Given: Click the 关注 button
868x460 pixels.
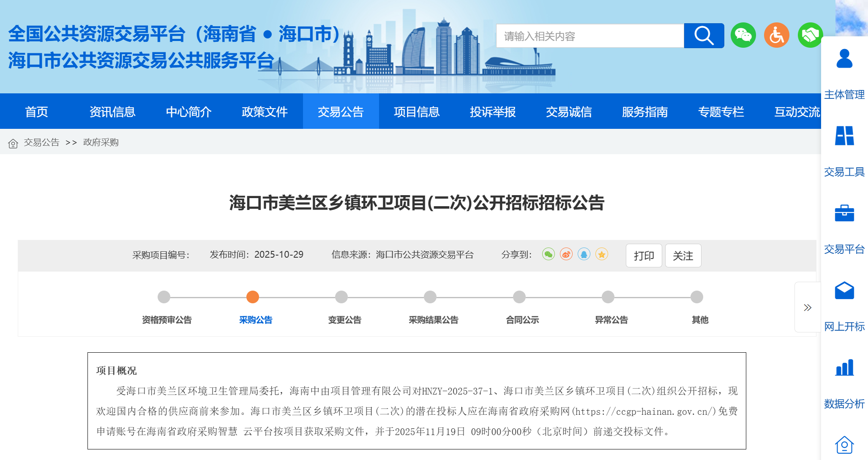Looking at the screenshot, I should [x=683, y=256].
